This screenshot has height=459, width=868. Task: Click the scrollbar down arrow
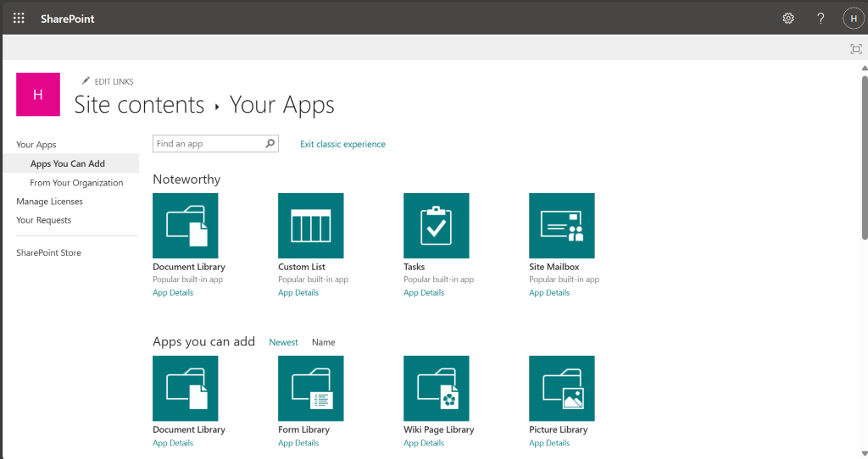pyautogui.click(x=865, y=454)
